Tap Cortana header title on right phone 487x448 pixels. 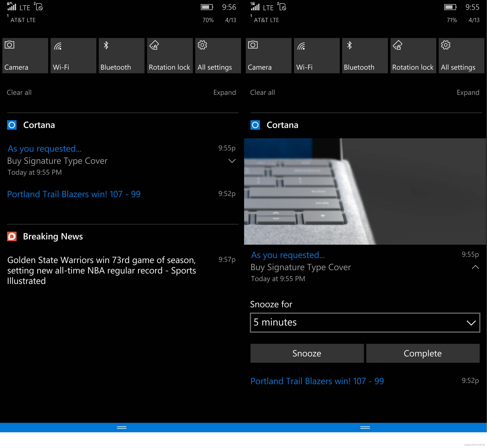click(x=282, y=125)
